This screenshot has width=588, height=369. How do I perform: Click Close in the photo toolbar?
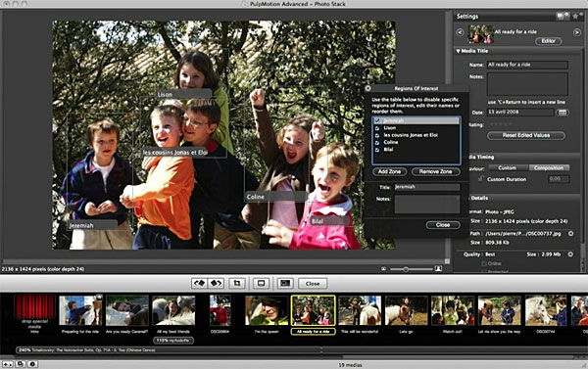click(313, 284)
